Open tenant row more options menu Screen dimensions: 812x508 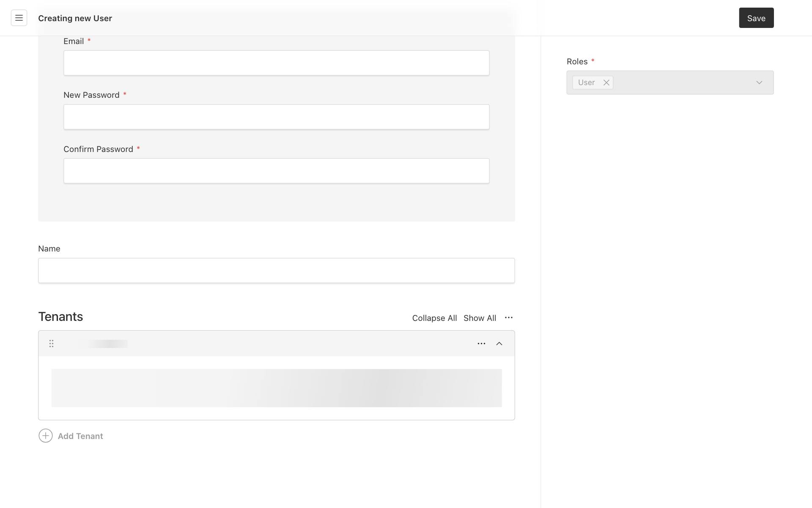pos(481,343)
